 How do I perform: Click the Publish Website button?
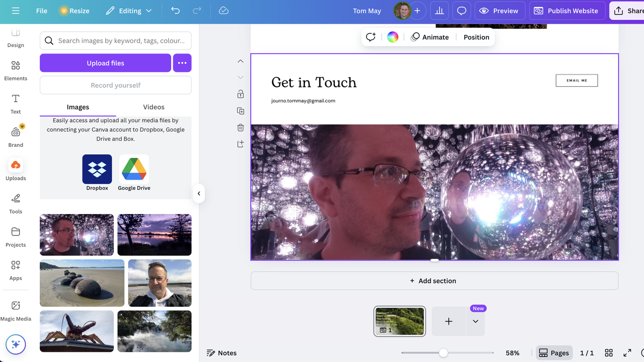567,10
